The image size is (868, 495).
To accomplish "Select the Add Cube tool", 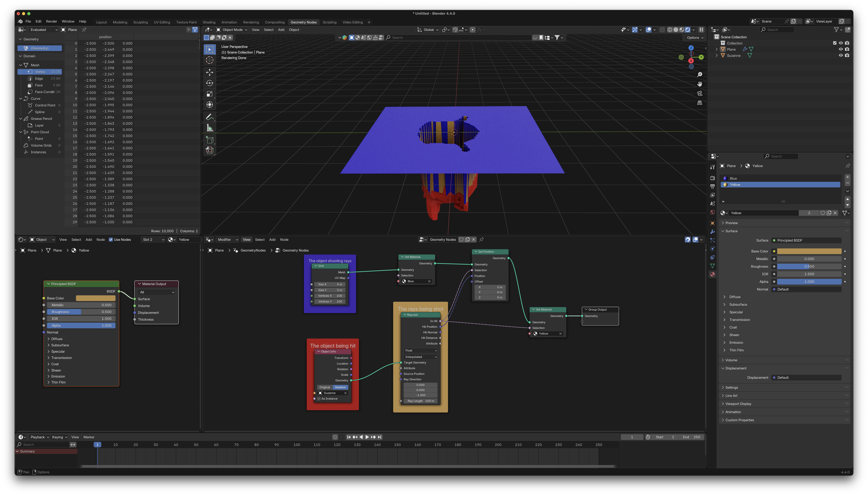I will (x=210, y=140).
